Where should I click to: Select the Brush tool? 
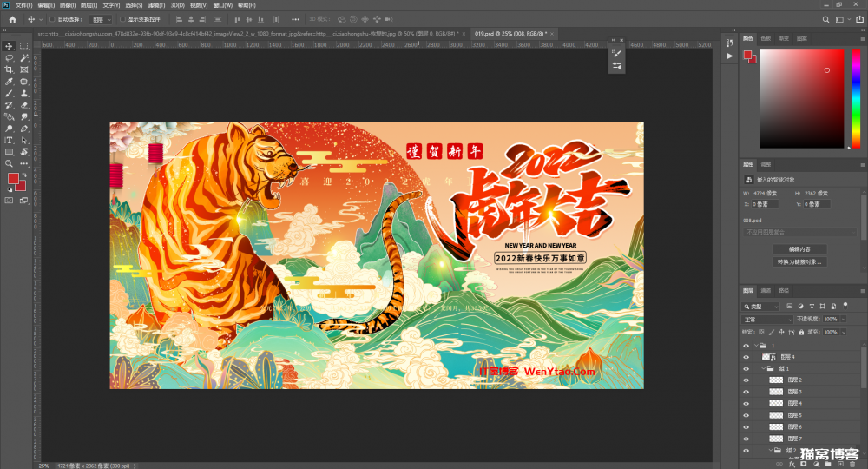[x=9, y=93]
